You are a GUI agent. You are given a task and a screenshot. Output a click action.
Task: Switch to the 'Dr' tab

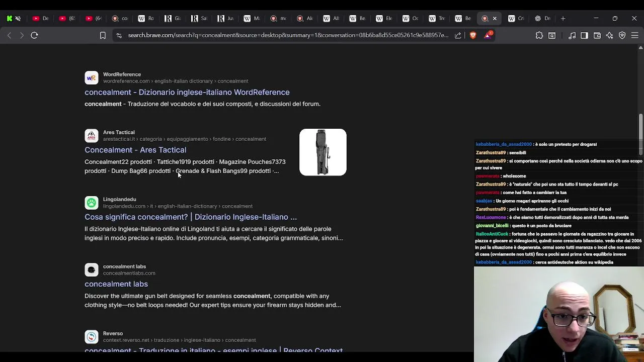coord(542,19)
